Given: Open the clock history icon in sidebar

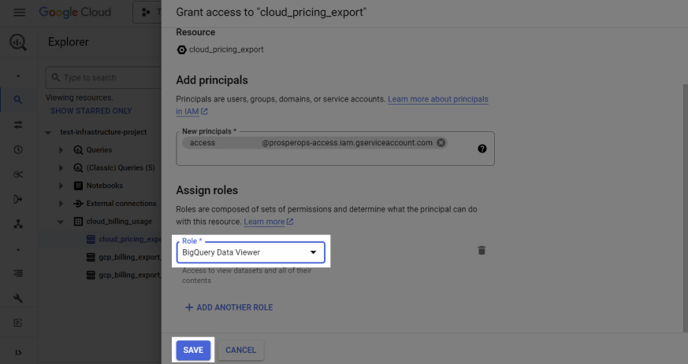Looking at the screenshot, I should pyautogui.click(x=18, y=150).
